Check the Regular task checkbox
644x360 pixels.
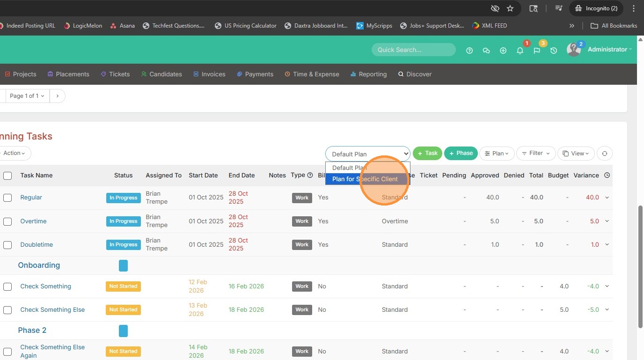point(7,198)
